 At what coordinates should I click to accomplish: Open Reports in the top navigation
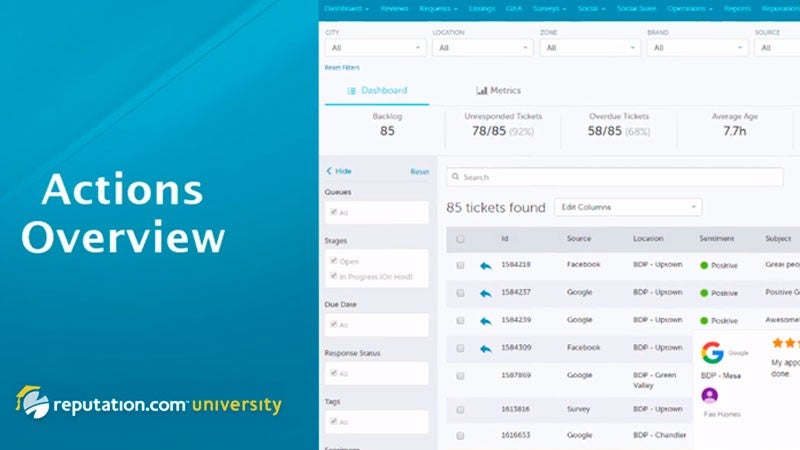point(737,9)
